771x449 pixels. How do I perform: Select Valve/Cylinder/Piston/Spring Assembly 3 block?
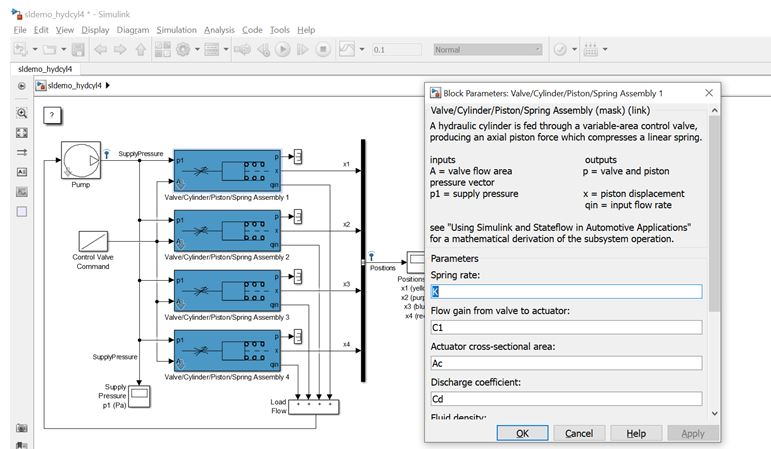click(x=227, y=290)
